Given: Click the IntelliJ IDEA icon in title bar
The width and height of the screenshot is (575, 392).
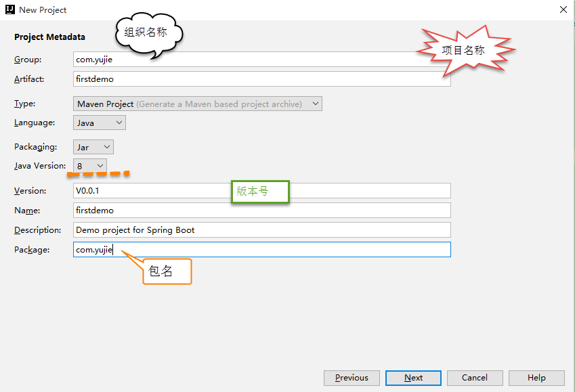Looking at the screenshot, I should [10, 9].
